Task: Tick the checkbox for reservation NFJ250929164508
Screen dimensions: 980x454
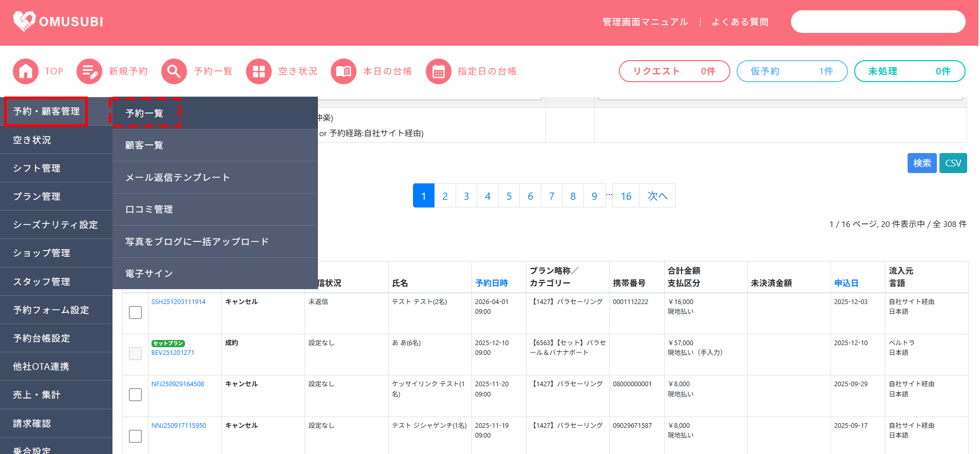Action: click(135, 394)
